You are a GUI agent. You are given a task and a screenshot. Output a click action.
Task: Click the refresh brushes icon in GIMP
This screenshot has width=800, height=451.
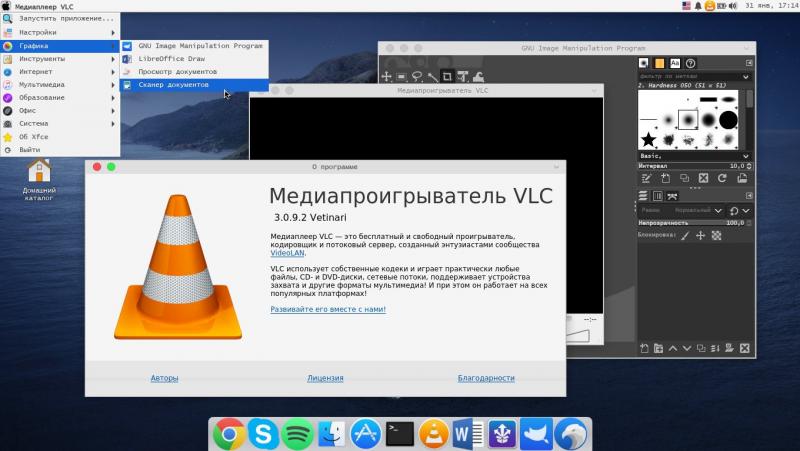coord(721,178)
